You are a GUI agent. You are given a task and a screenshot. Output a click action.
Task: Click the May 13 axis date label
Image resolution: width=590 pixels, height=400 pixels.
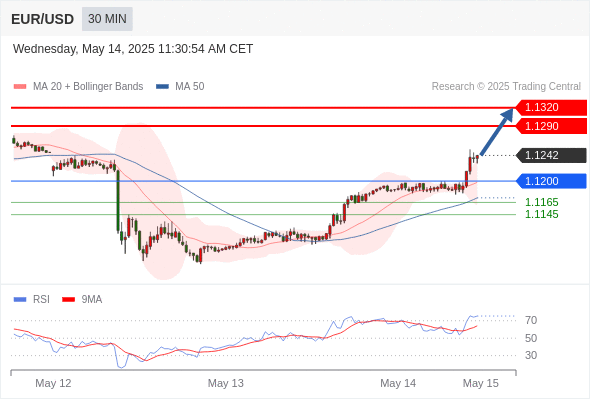point(226,383)
